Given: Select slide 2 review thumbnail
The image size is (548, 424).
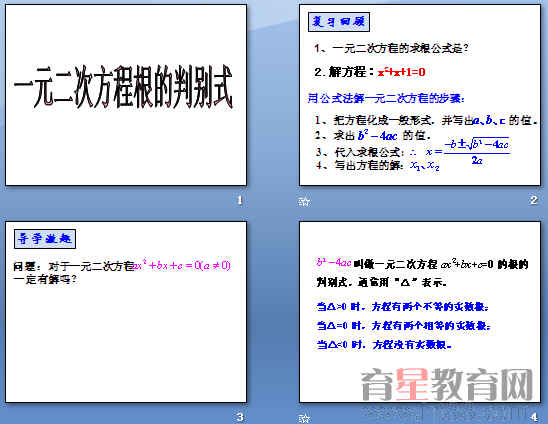Looking at the screenshot, I should point(420,95).
